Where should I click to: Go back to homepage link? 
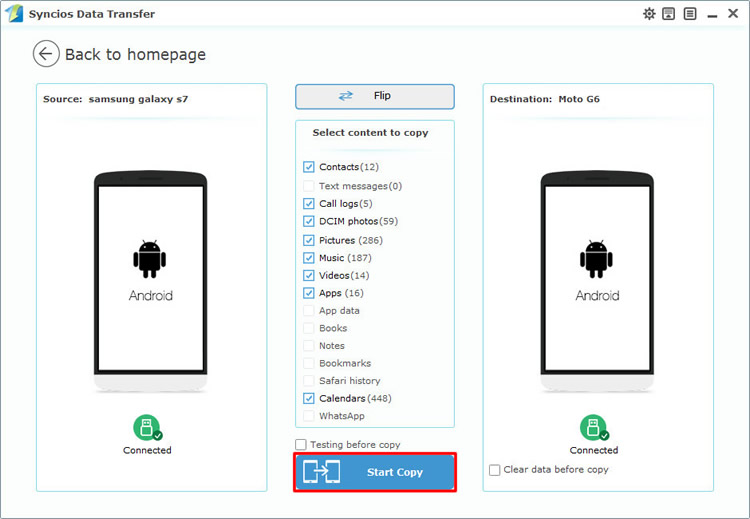pos(135,55)
